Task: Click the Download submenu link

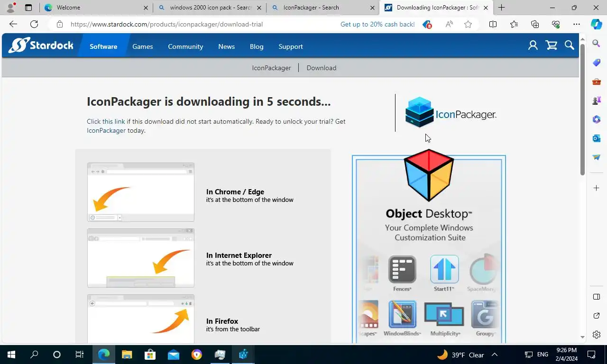Action: 322,68
